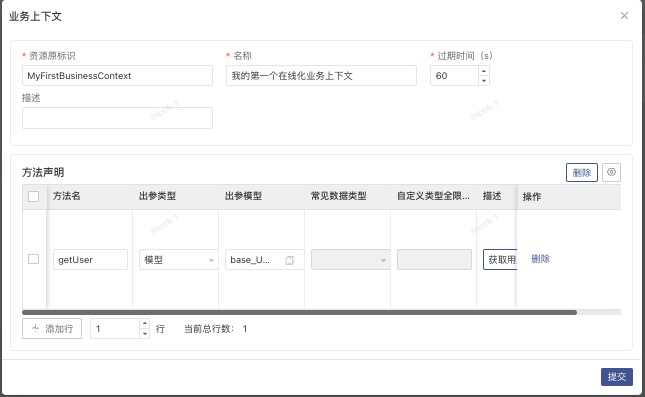Click the 名称 input field
The width and height of the screenshot is (645, 397).
[321, 76]
